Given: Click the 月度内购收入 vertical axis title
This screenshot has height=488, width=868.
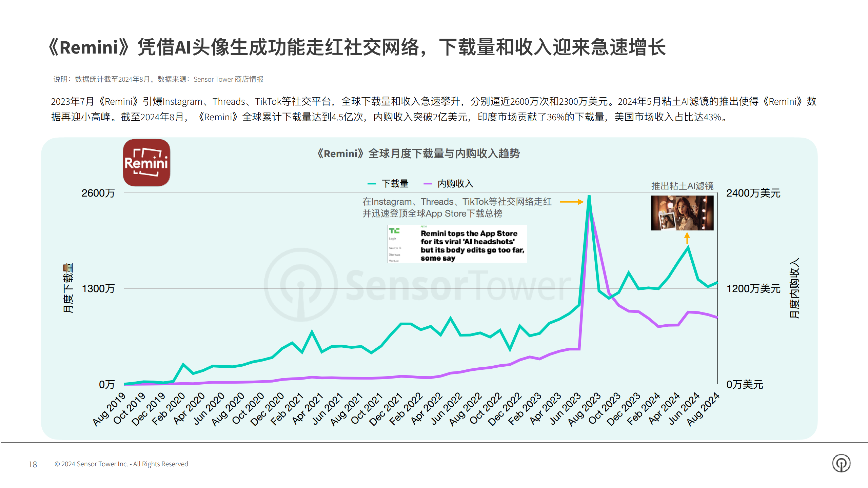Looking at the screenshot, I should (794, 288).
